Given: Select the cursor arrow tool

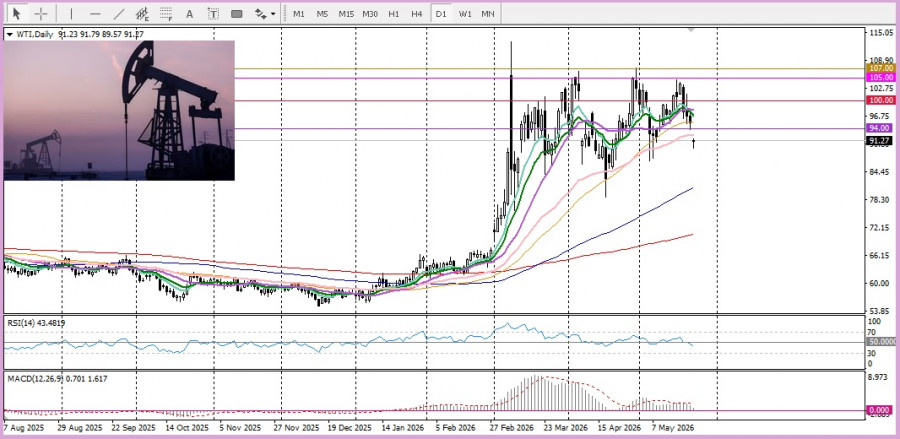Looking at the screenshot, I should tap(17, 13).
